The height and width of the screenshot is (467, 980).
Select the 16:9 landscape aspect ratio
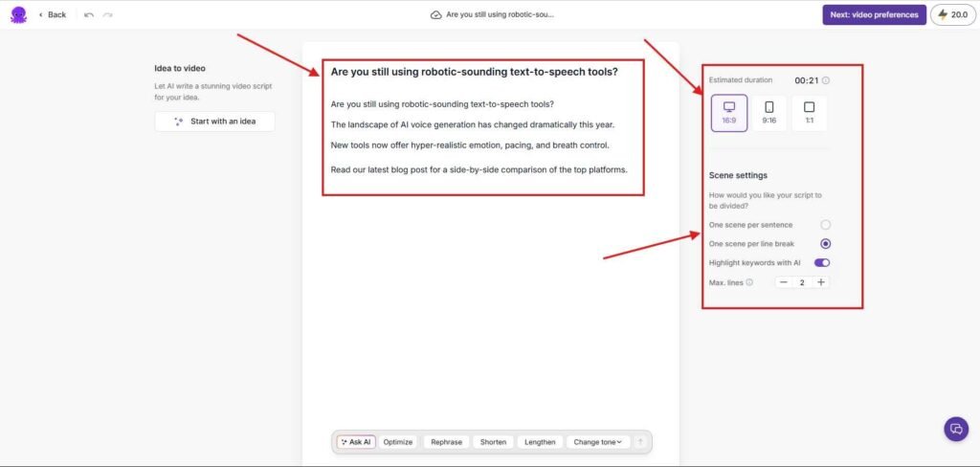728,113
